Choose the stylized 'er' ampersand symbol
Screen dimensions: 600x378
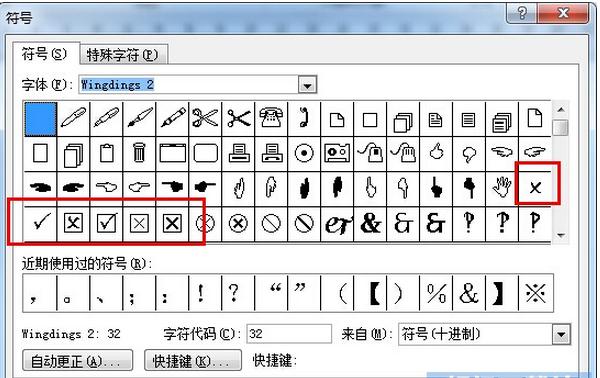(x=337, y=223)
